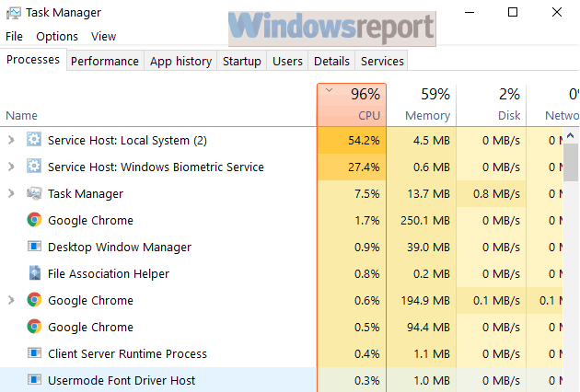Click the Service Host: Local System gear icon
580x392 pixels.
point(34,140)
